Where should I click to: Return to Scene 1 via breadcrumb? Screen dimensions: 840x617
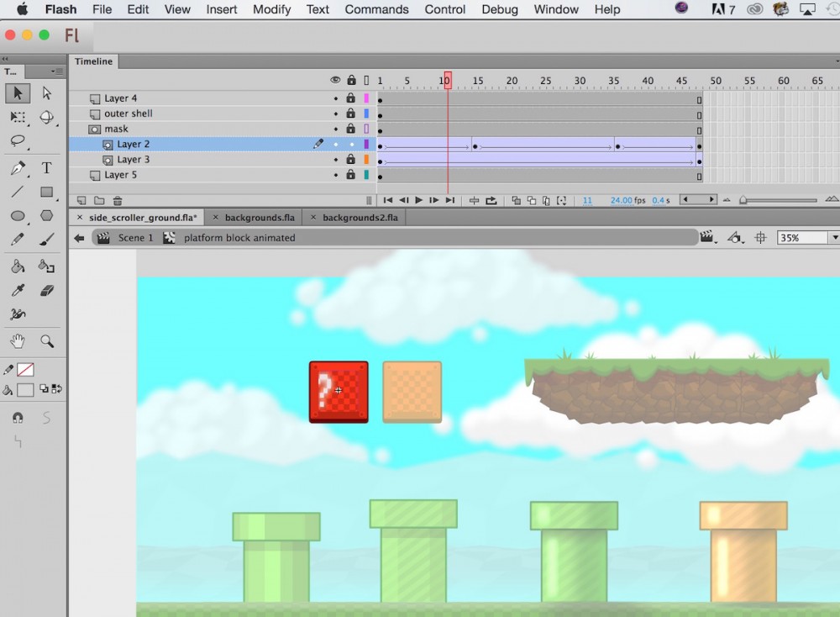(134, 238)
